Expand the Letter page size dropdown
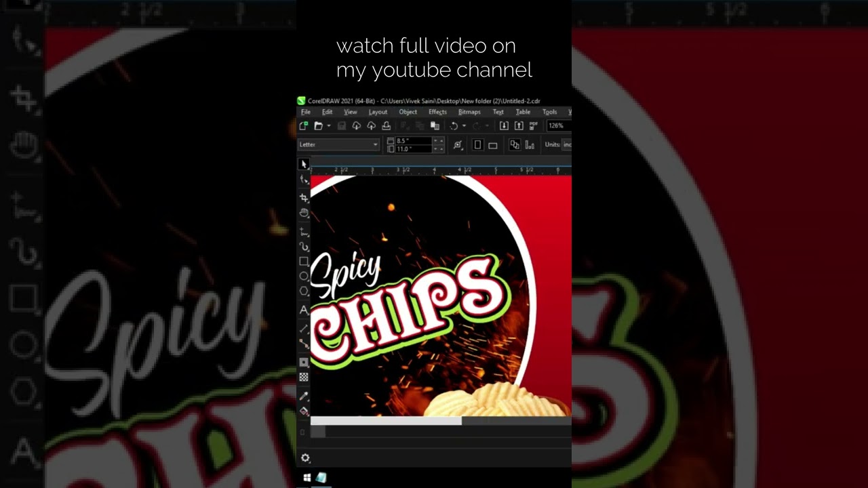868x488 pixels. point(376,144)
